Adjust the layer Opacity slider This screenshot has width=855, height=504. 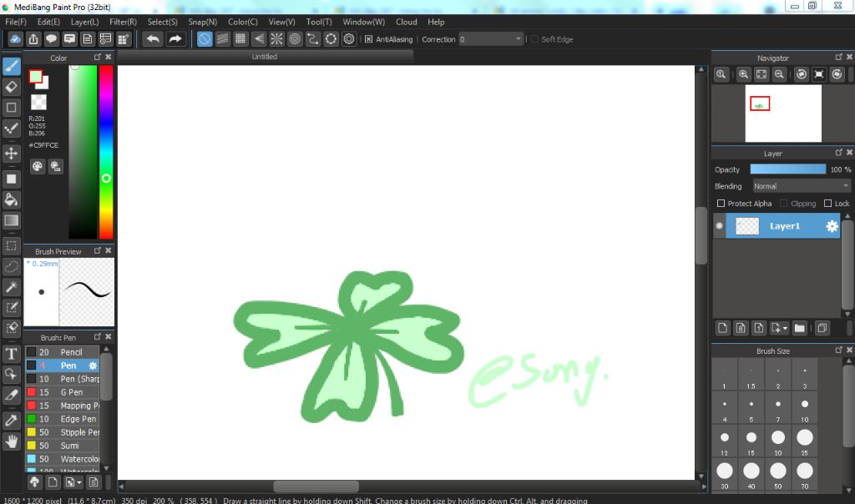pos(788,169)
